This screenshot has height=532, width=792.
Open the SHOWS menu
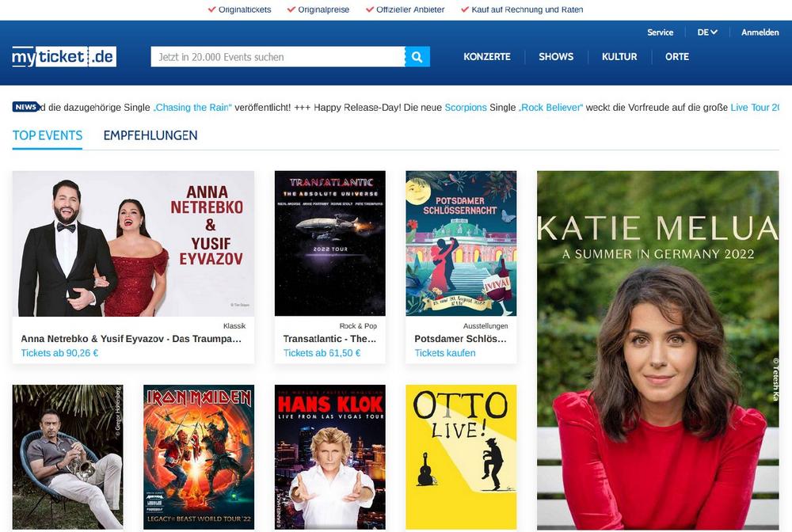pyautogui.click(x=556, y=57)
